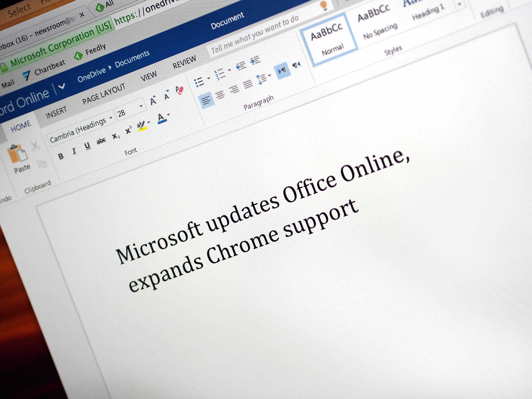Click the Clear Formatting eraser icon

pyautogui.click(x=179, y=90)
